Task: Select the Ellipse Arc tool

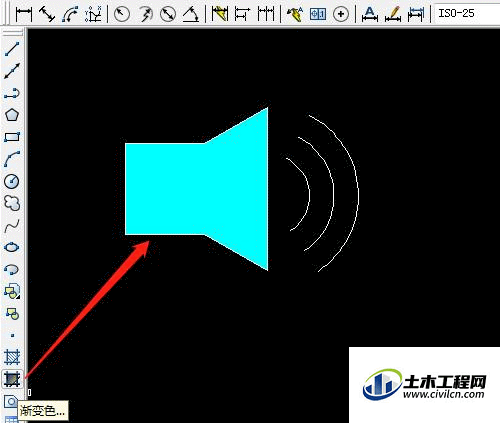Action: click(x=12, y=269)
